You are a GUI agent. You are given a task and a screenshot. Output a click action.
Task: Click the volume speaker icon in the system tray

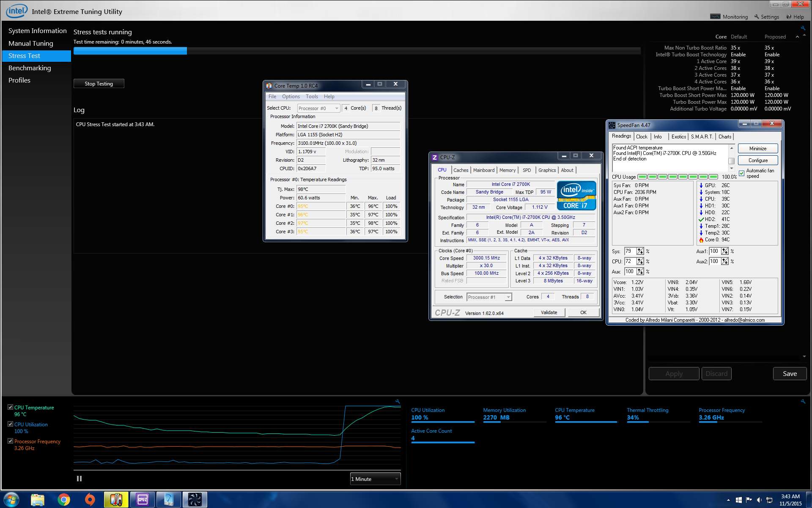(x=759, y=500)
